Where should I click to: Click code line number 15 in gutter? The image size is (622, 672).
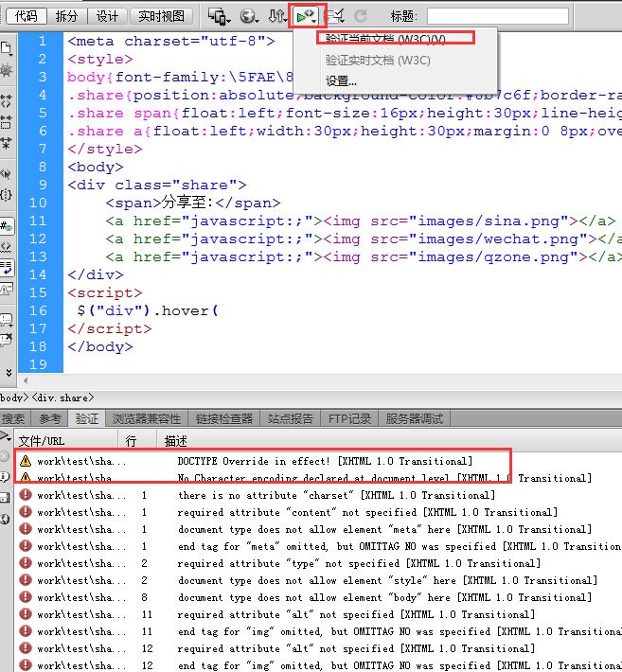pyautogui.click(x=38, y=292)
